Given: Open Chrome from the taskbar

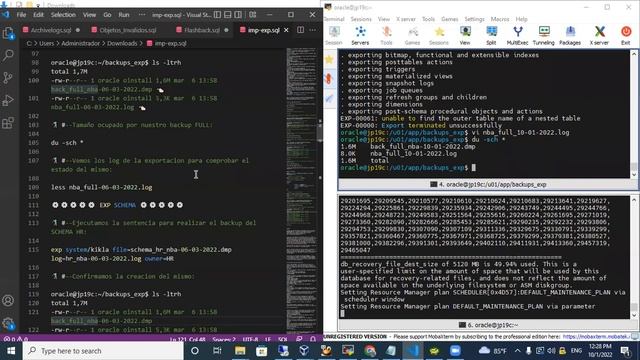Looking at the screenshot, I should [370, 351].
